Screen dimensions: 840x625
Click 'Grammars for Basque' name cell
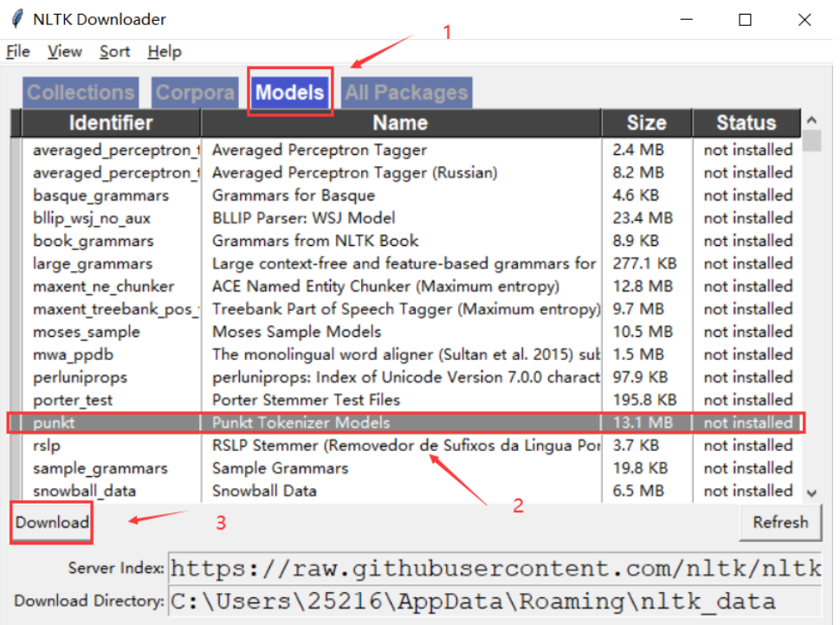[294, 196]
